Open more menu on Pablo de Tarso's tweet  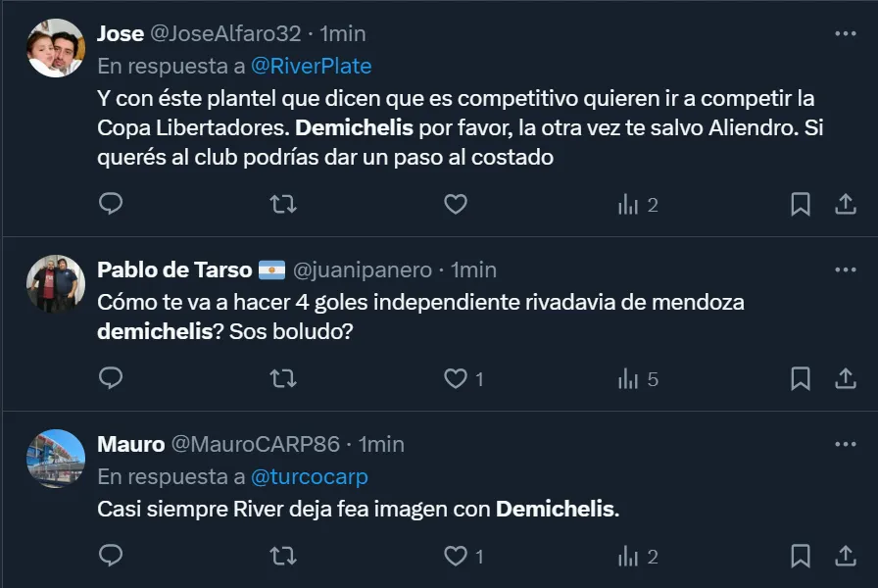point(845,269)
